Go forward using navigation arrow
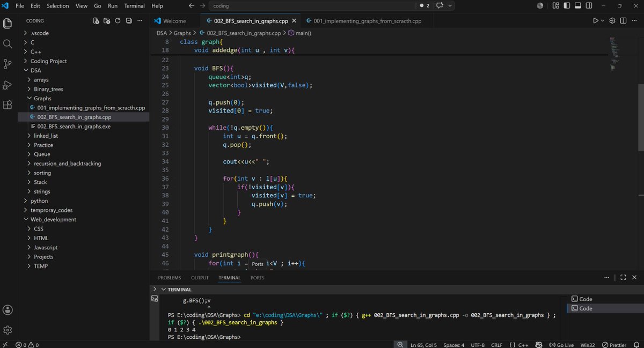 coord(202,6)
